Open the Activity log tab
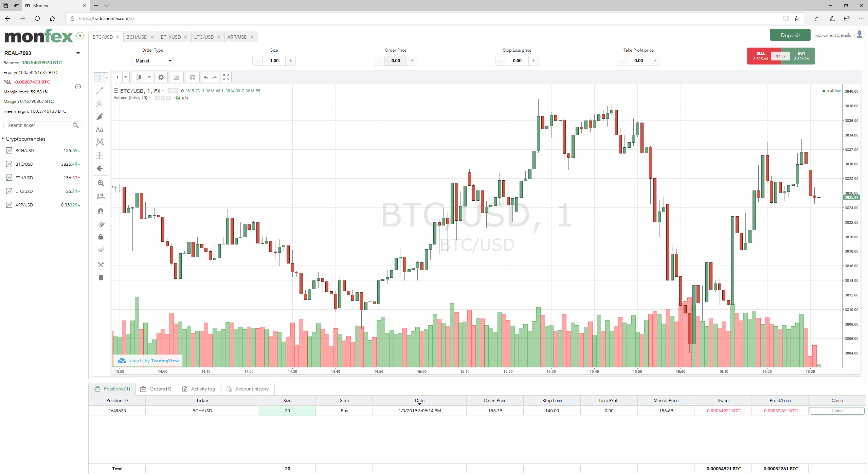 coord(199,389)
